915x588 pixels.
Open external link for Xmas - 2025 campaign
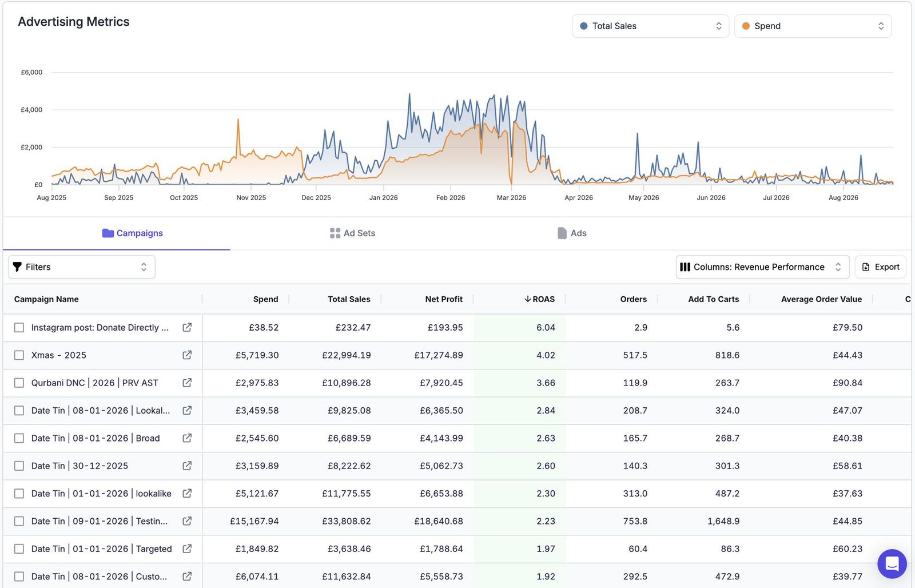(x=187, y=355)
